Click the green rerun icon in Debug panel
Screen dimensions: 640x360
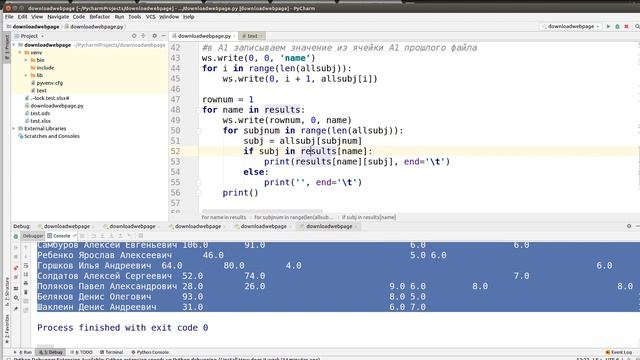[16, 236]
